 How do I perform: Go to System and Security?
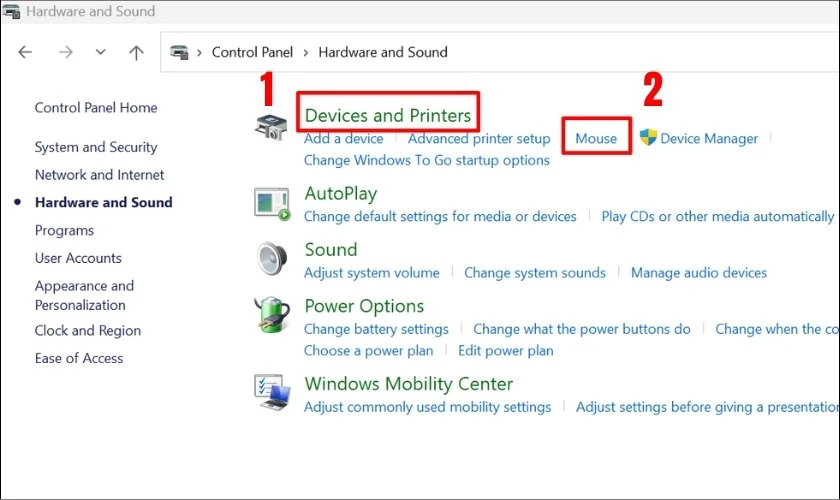[96, 147]
